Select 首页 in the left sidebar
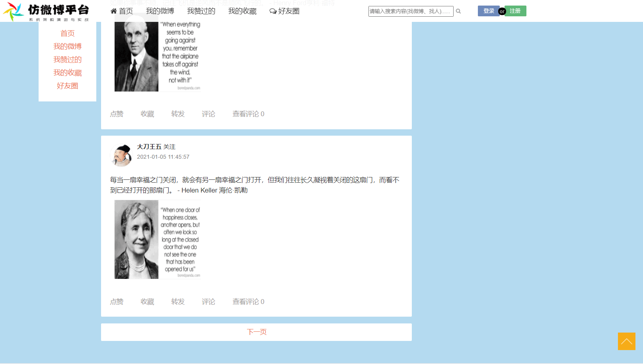Screen dimensions: 643x364 tap(68, 33)
